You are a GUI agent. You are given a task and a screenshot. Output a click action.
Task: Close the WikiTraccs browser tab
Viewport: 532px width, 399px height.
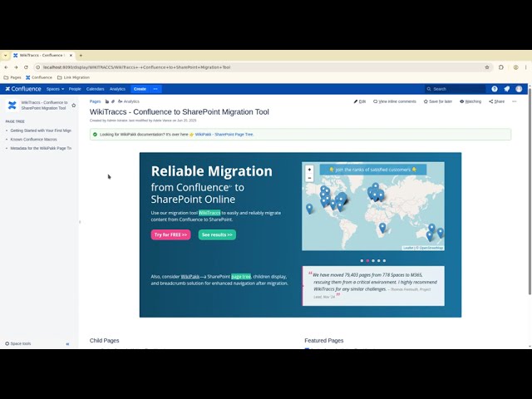tap(71, 56)
